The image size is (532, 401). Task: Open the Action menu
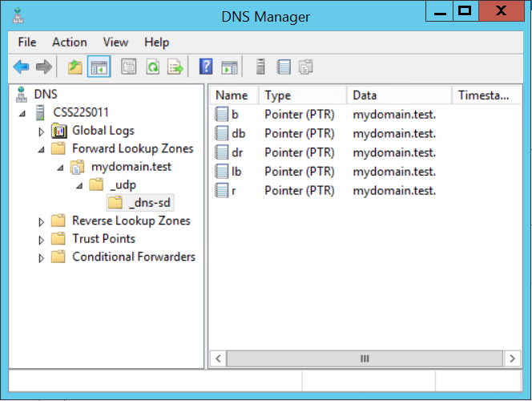(70, 42)
